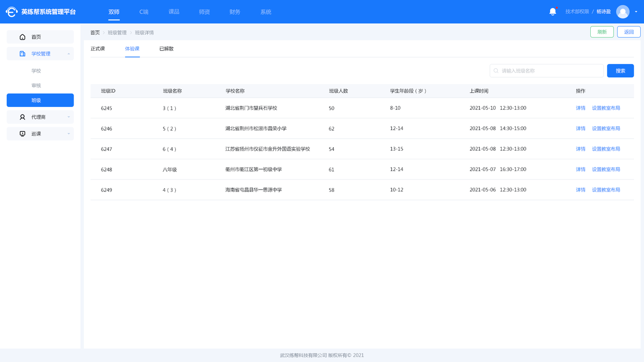Go to 首页 in the sidebar
The width and height of the screenshot is (644, 362).
40,37
